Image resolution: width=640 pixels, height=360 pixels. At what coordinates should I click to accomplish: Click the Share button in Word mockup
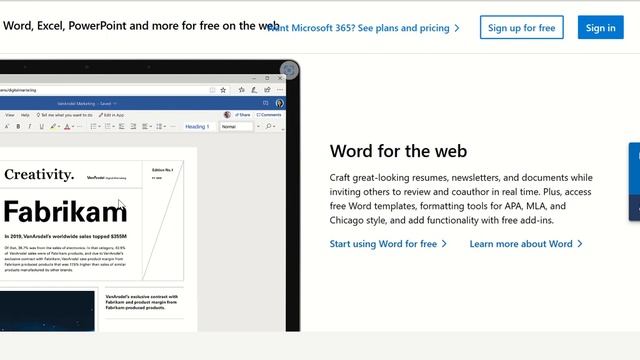point(242,115)
